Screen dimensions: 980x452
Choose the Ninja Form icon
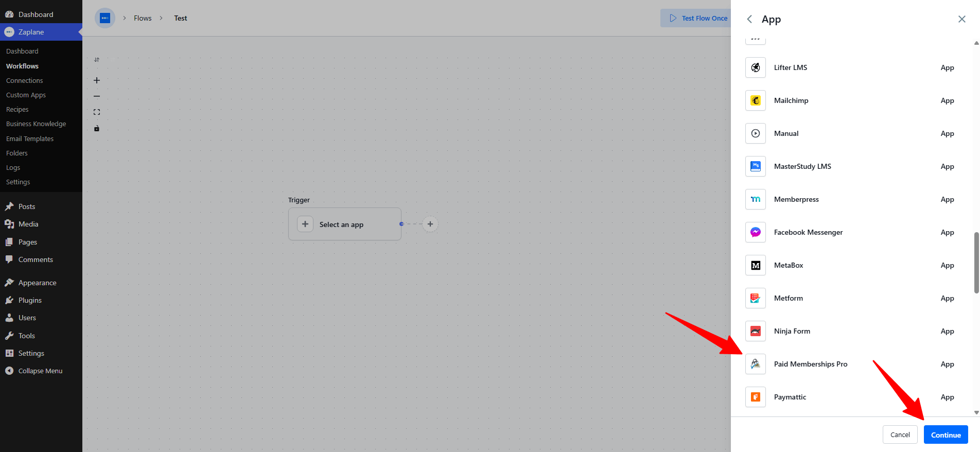(x=756, y=331)
